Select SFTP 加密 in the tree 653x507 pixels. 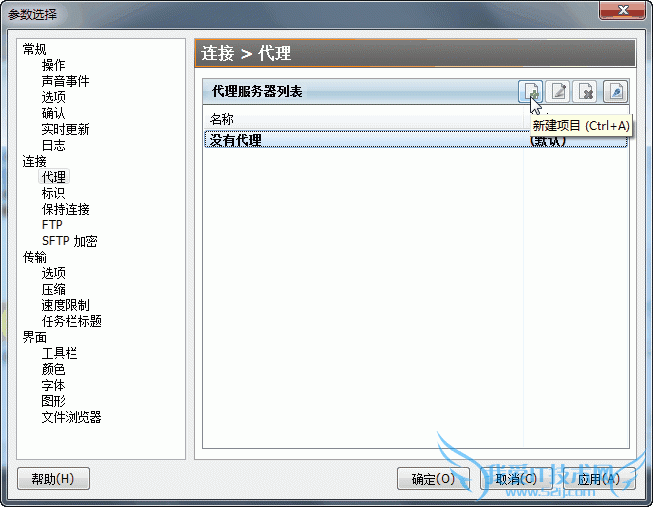[x=70, y=241]
